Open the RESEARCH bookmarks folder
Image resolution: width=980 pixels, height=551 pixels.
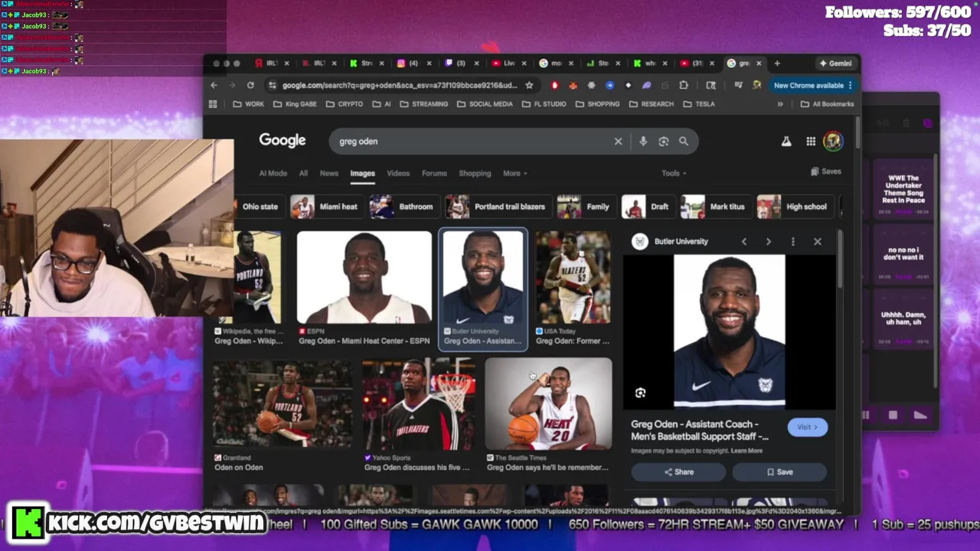point(651,104)
